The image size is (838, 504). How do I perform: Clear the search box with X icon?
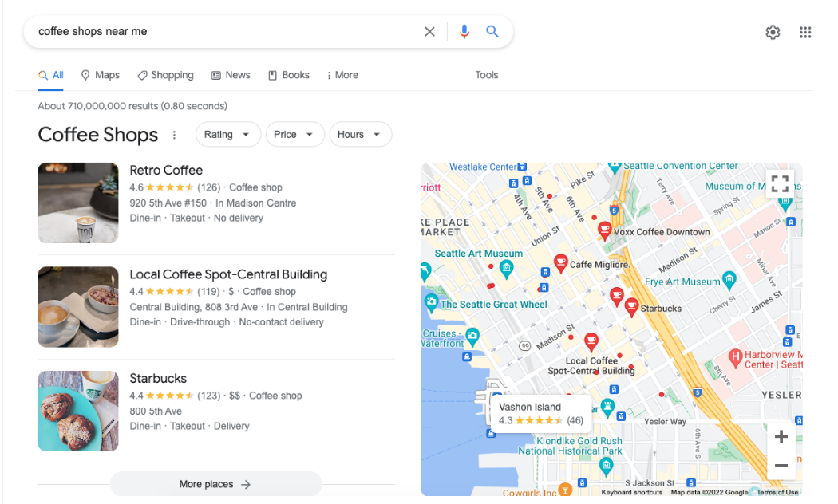point(429,32)
